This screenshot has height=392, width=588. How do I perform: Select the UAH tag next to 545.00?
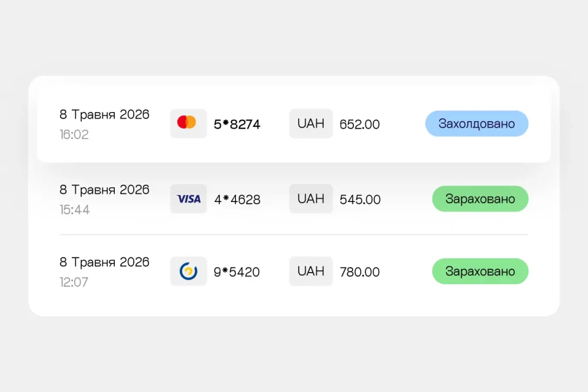click(x=311, y=199)
